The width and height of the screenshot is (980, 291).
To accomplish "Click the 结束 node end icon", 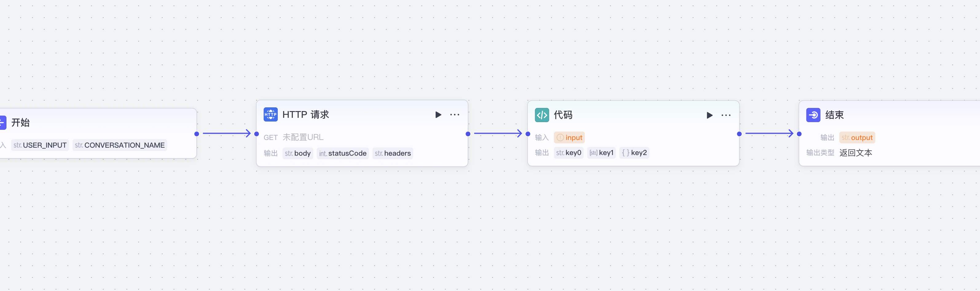I will tap(813, 115).
